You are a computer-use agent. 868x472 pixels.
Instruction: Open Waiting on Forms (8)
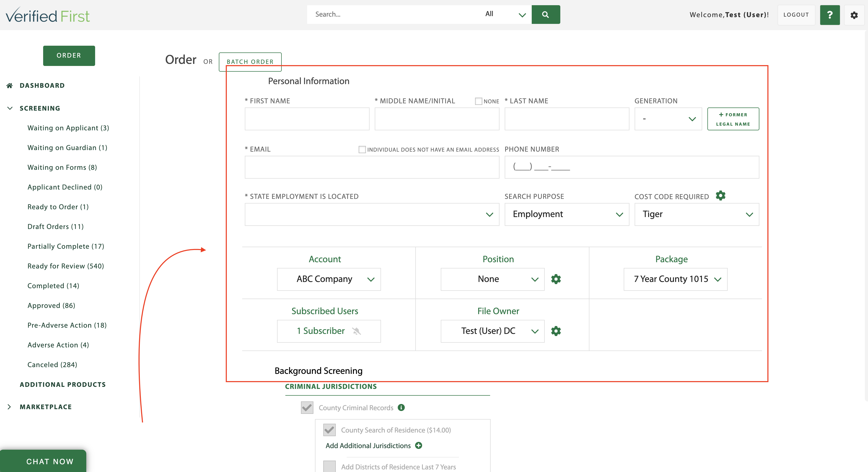pyautogui.click(x=62, y=167)
